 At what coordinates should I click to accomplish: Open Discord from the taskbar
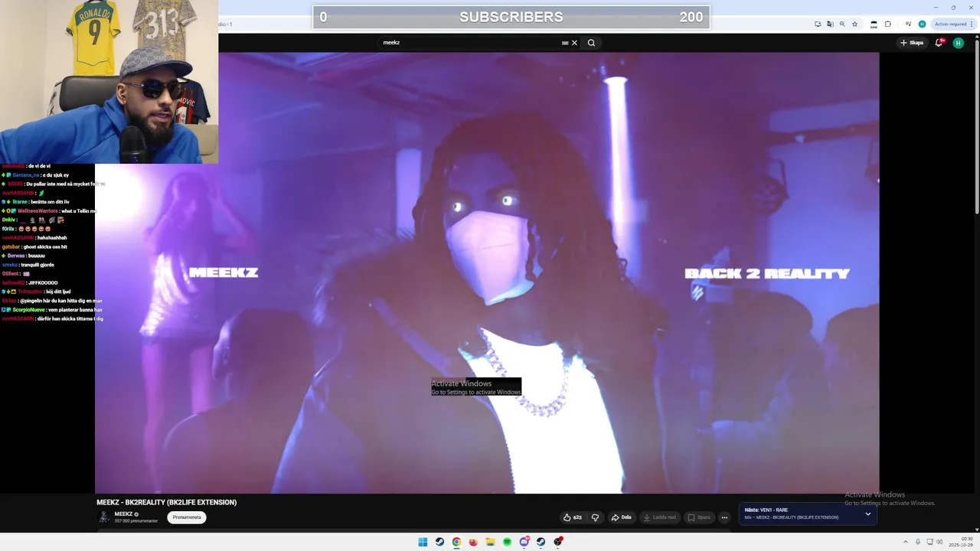pyautogui.click(x=524, y=542)
